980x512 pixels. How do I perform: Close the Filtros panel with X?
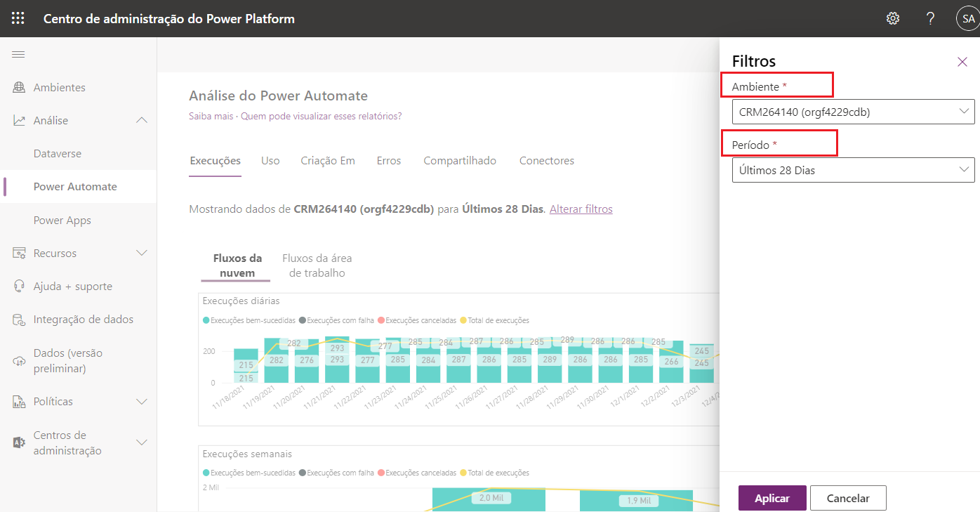(x=962, y=62)
